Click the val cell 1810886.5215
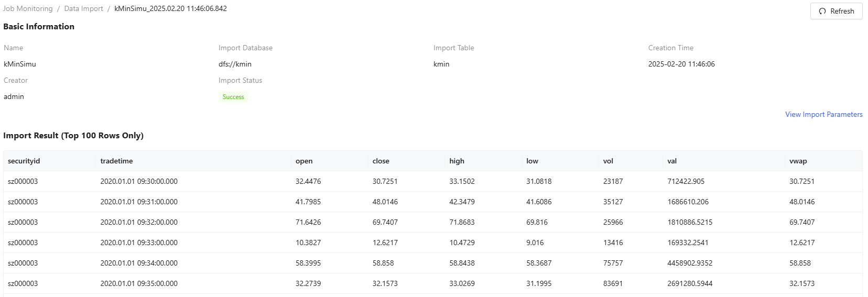The width and height of the screenshot is (868, 297). coord(690,222)
